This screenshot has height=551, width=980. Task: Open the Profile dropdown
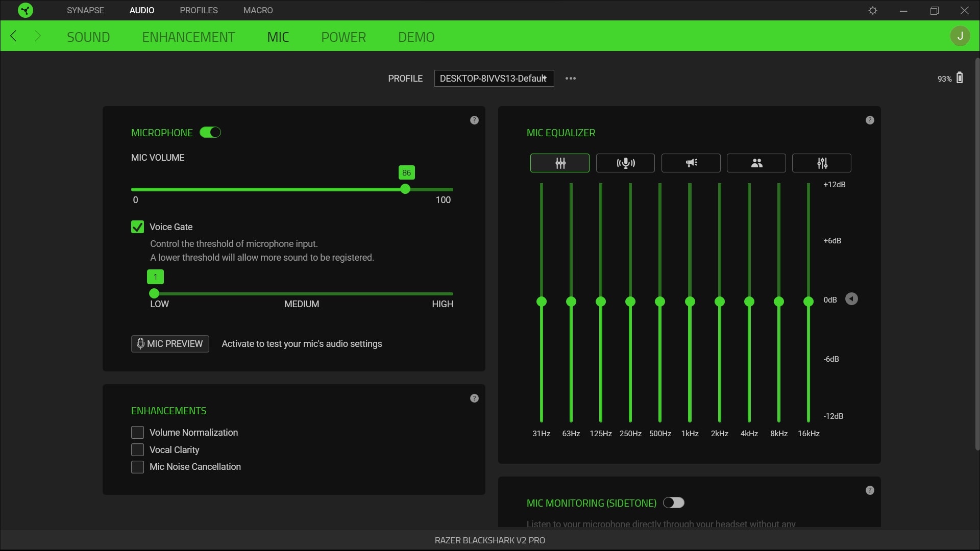pos(494,79)
